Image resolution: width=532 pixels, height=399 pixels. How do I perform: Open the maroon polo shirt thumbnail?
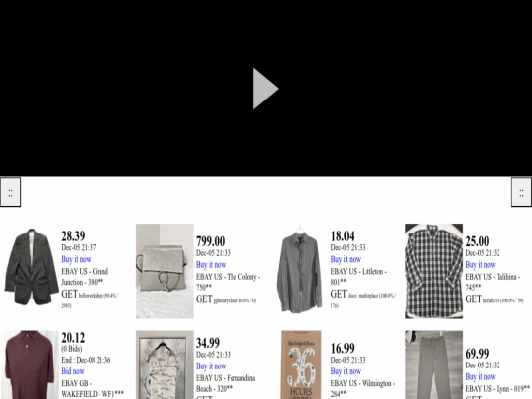[x=31, y=365]
